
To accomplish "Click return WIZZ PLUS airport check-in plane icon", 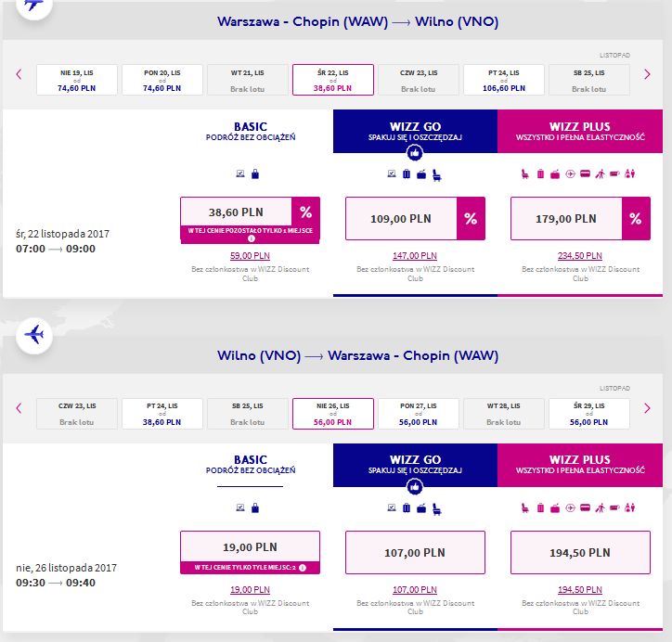I will (570, 508).
